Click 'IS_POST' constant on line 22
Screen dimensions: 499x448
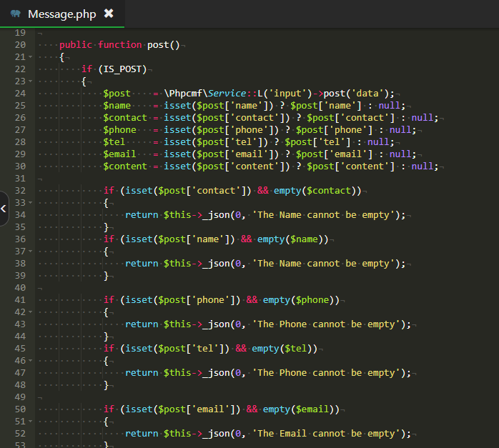122,69
